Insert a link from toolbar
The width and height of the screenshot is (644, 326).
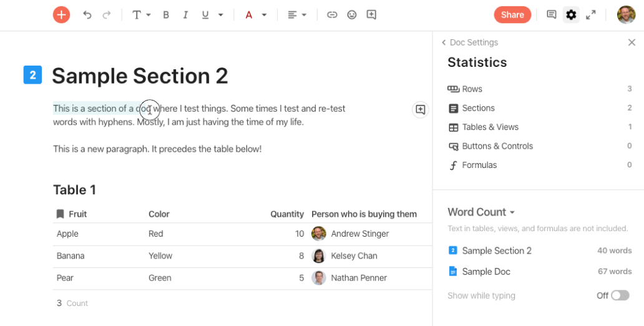pyautogui.click(x=332, y=15)
